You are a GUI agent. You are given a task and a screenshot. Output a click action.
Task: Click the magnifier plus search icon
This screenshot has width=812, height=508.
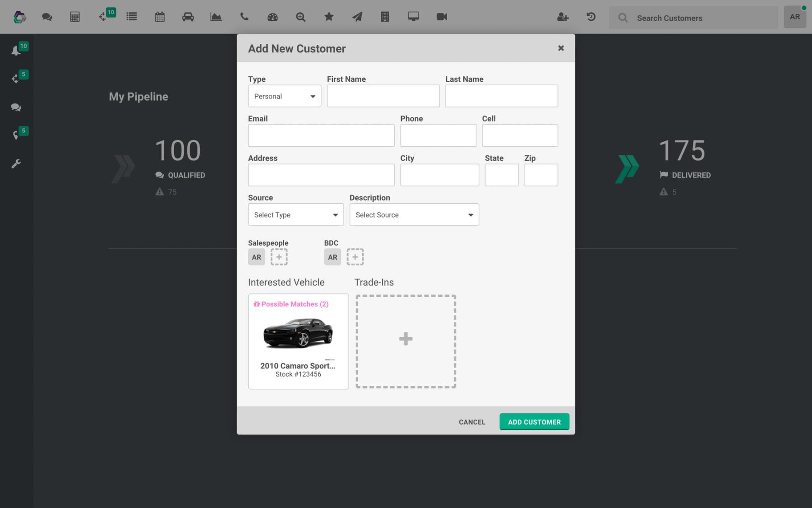tap(301, 17)
